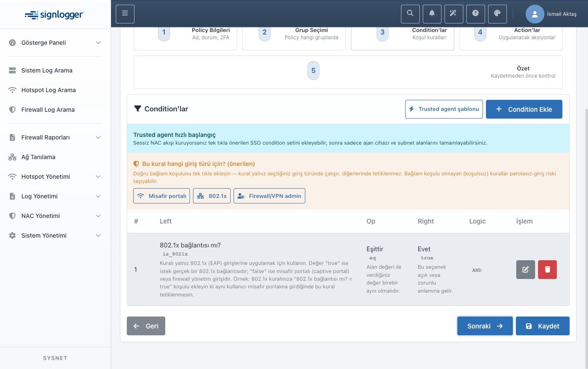This screenshot has height=369, width=588.
Task: Expand NAC Yönetimi chevron
Action: [98, 216]
